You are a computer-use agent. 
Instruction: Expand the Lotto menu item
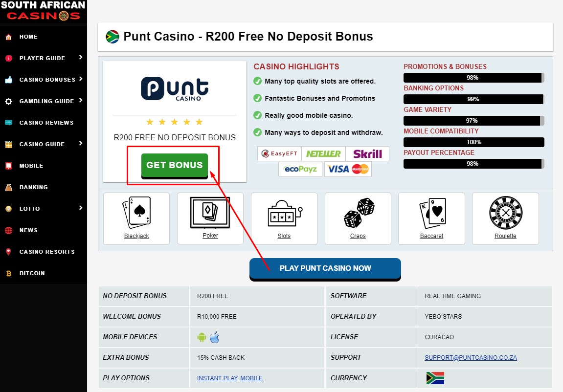click(x=43, y=208)
